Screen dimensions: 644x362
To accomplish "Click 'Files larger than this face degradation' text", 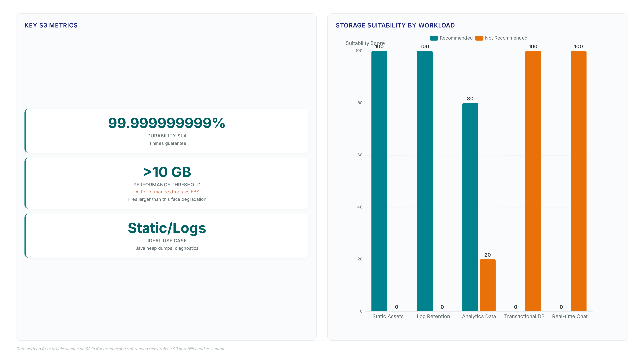I will pos(167,199).
